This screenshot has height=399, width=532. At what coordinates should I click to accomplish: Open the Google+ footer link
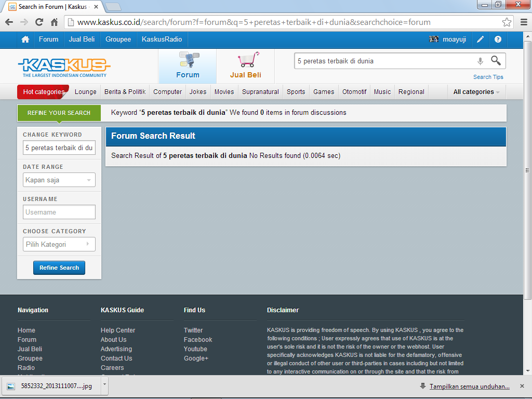click(x=196, y=358)
